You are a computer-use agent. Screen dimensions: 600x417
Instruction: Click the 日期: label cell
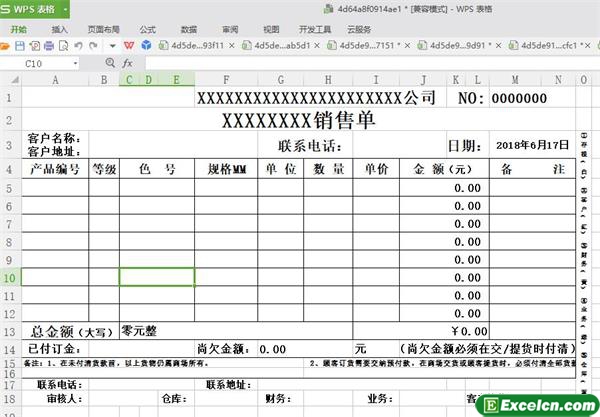[468, 145]
